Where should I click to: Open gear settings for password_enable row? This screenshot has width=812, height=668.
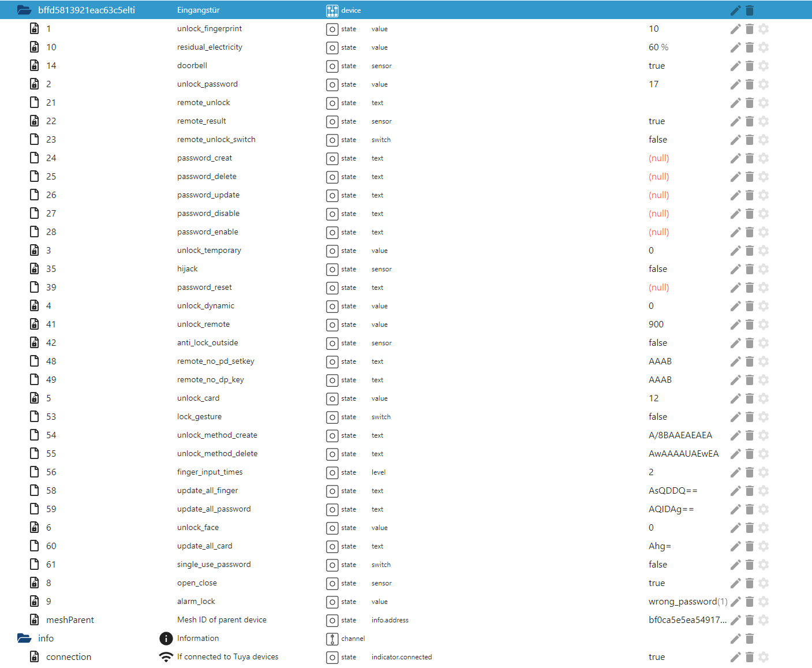(764, 232)
